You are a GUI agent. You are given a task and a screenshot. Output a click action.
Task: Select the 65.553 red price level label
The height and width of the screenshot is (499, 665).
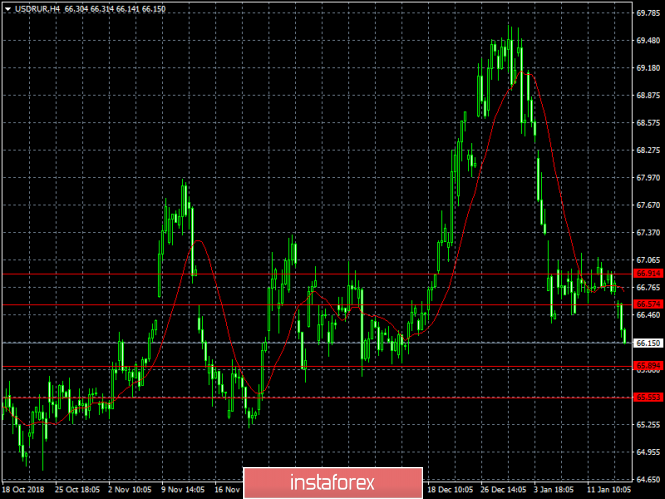pos(648,397)
